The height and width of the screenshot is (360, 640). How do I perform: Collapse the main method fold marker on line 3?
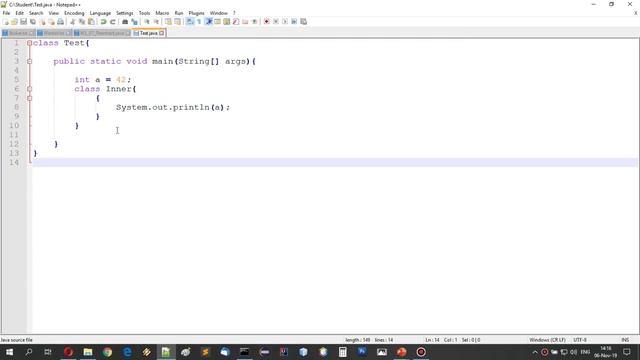(x=29, y=61)
